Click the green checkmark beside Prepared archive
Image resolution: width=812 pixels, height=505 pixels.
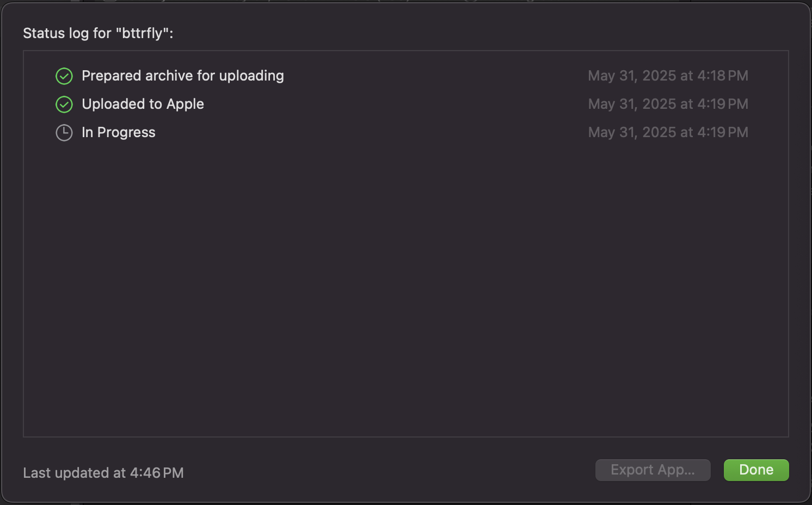click(x=64, y=76)
